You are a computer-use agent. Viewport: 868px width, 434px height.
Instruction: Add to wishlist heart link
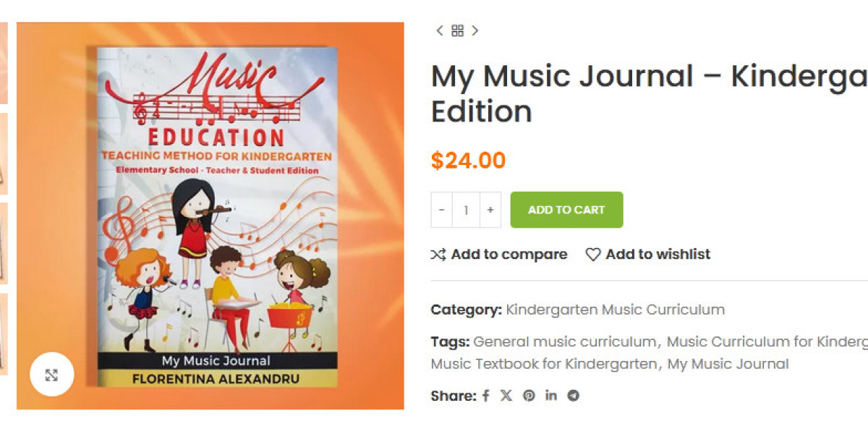[648, 254]
